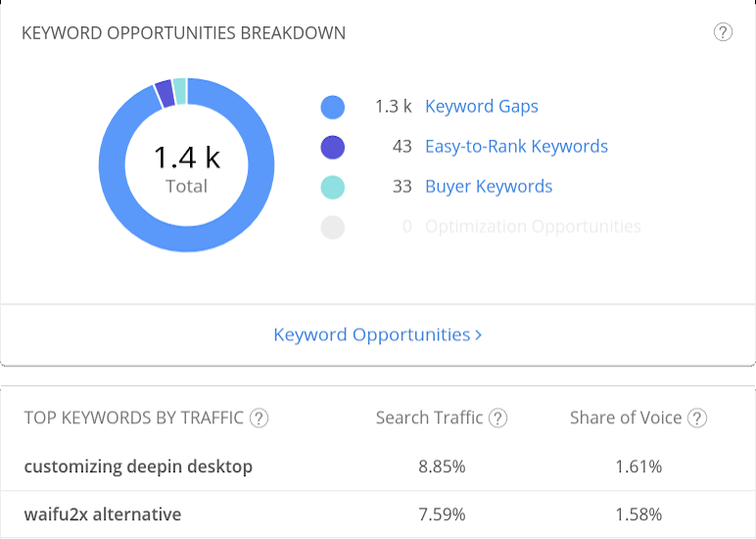Select the customizing deepin desktop keyword

click(138, 466)
